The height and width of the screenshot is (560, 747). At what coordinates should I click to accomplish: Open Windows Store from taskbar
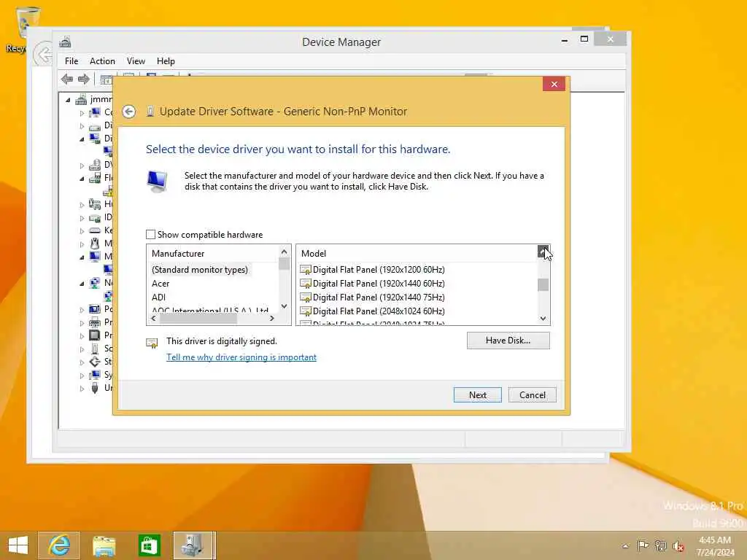pos(149,545)
